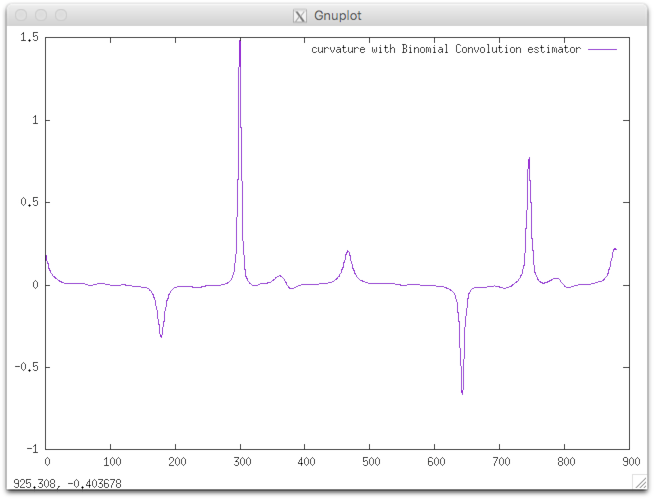Minimize the Gnuplot window
The image size is (654, 499).
tap(40, 16)
